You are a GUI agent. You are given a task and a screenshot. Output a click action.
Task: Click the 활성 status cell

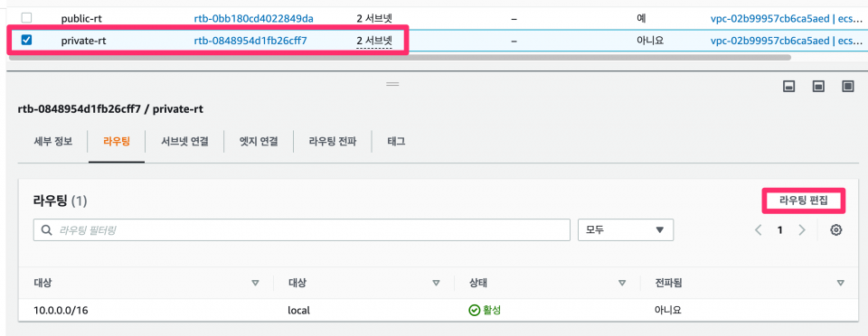click(485, 310)
